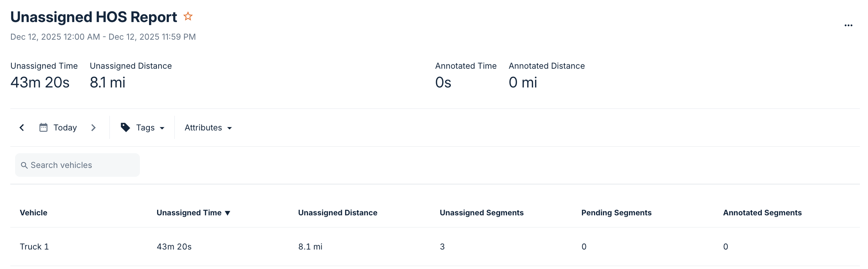The width and height of the screenshot is (868, 269).
Task: Click the calendar icon next to Today
Action: pos(43,127)
